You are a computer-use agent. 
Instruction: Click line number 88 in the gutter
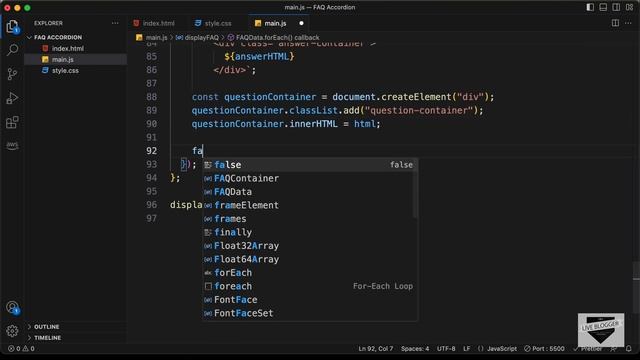(151, 97)
